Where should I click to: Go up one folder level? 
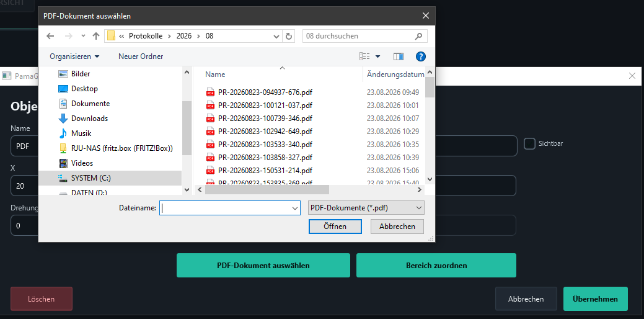96,36
